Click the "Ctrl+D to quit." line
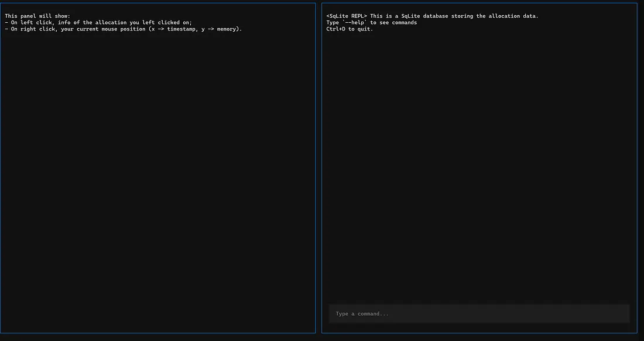Viewport: 644px width, 341px height. click(x=350, y=29)
